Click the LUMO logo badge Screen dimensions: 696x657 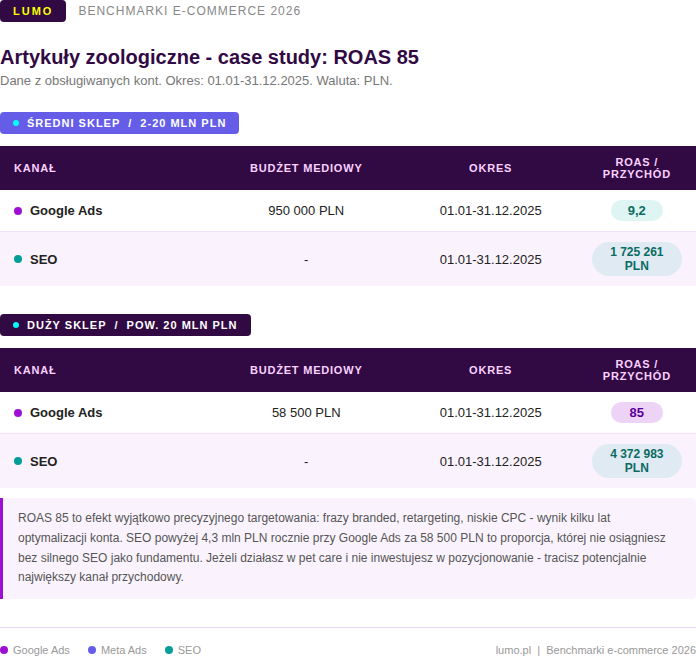point(33,11)
